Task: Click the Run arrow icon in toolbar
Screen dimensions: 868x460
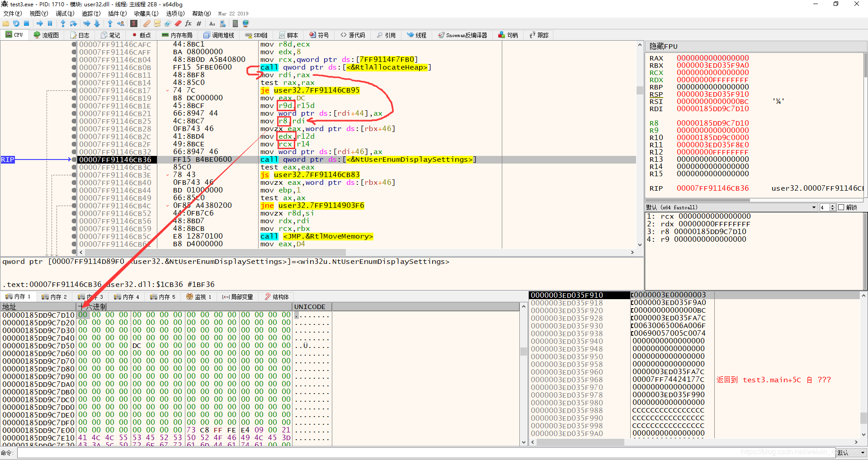Action: (40, 23)
